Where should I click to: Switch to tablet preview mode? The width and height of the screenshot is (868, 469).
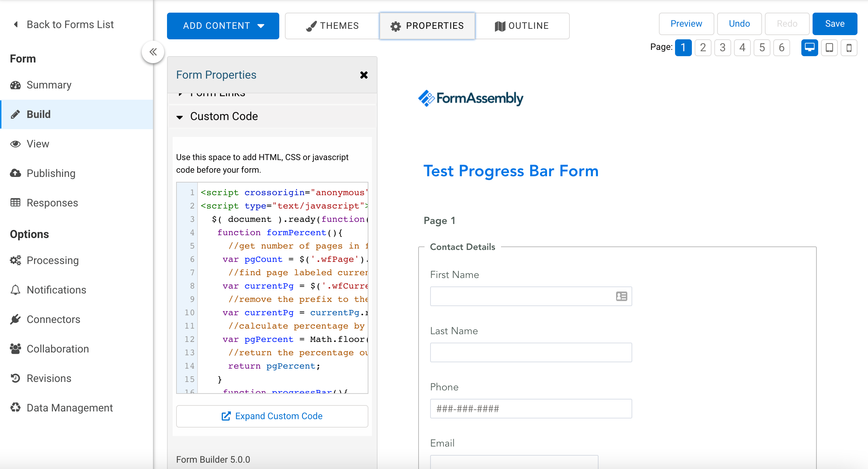click(829, 47)
